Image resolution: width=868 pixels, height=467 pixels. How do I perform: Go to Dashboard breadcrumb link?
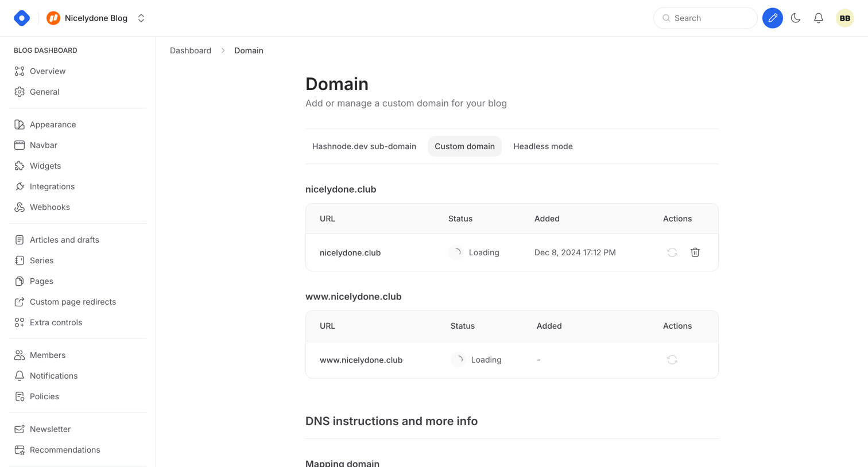coord(191,50)
